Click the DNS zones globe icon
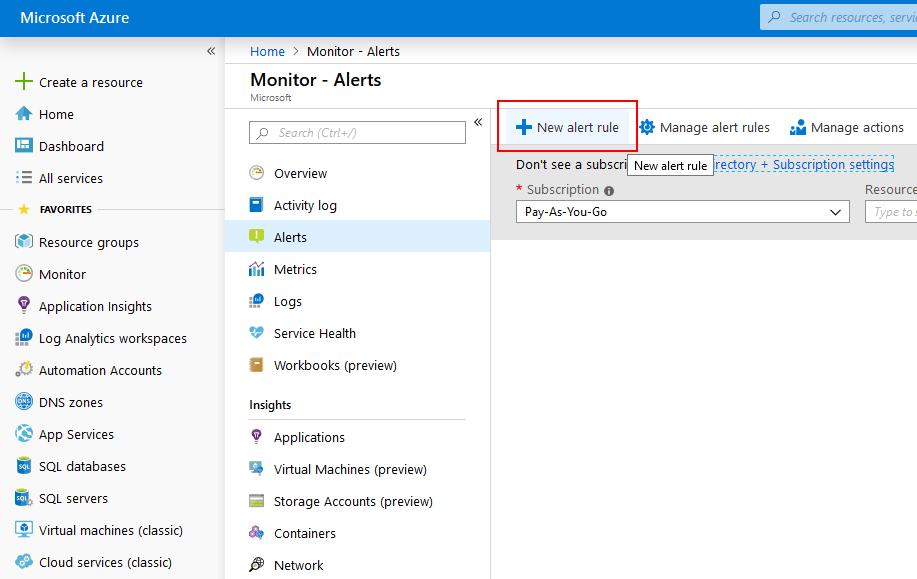The image size is (917, 579). tap(23, 401)
